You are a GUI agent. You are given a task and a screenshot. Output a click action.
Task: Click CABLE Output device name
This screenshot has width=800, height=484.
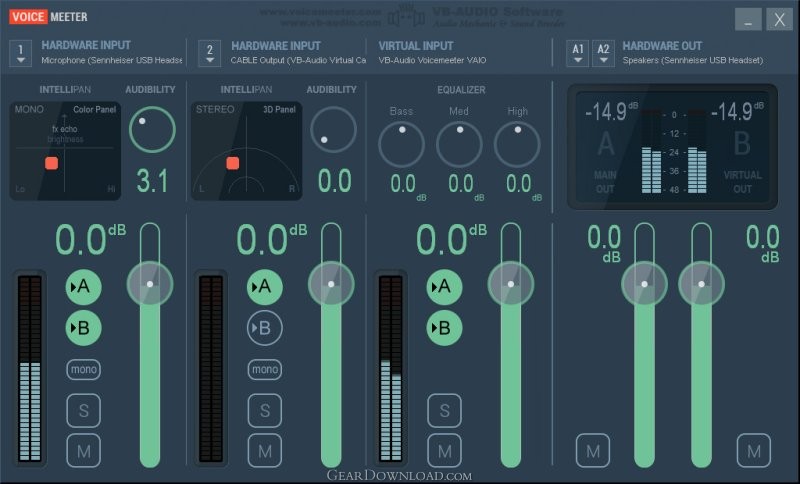[x=298, y=60]
